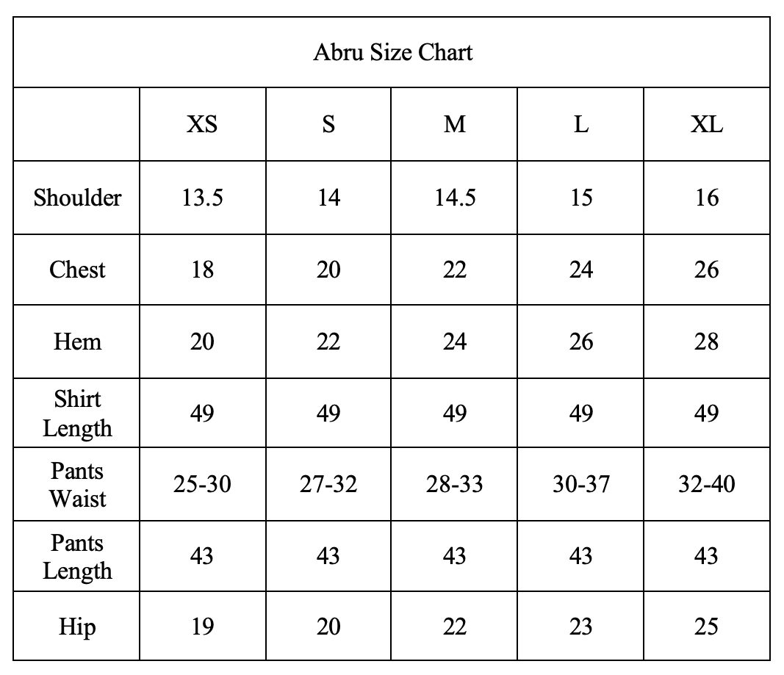The width and height of the screenshot is (784, 675).
Task: Click the Pants Length row label
Action: [x=77, y=557]
